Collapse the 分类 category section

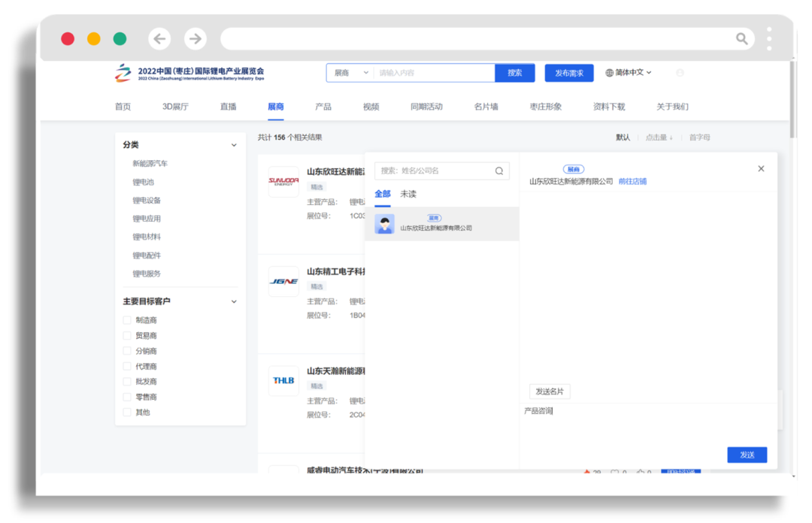pos(234,145)
